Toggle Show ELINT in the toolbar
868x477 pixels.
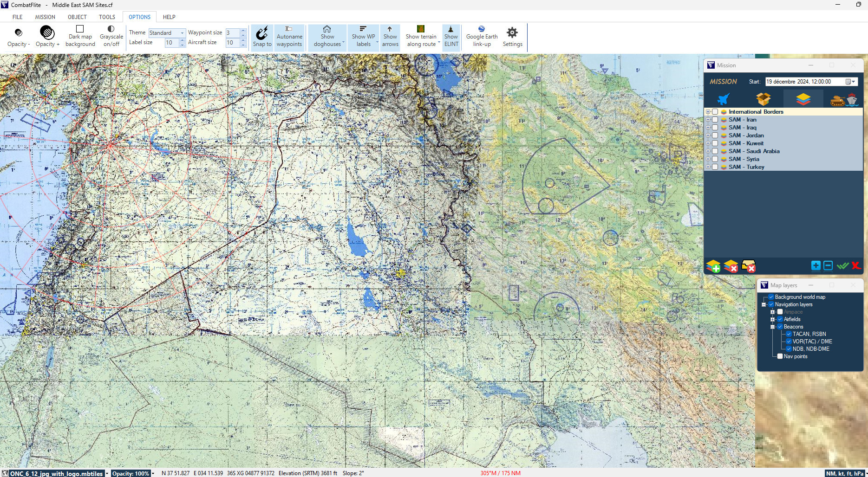[x=451, y=37]
